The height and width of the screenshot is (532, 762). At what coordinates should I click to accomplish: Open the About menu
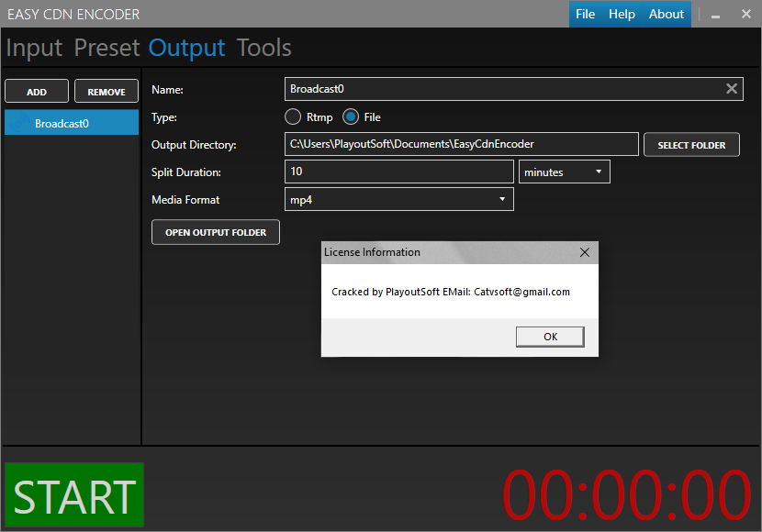point(666,14)
